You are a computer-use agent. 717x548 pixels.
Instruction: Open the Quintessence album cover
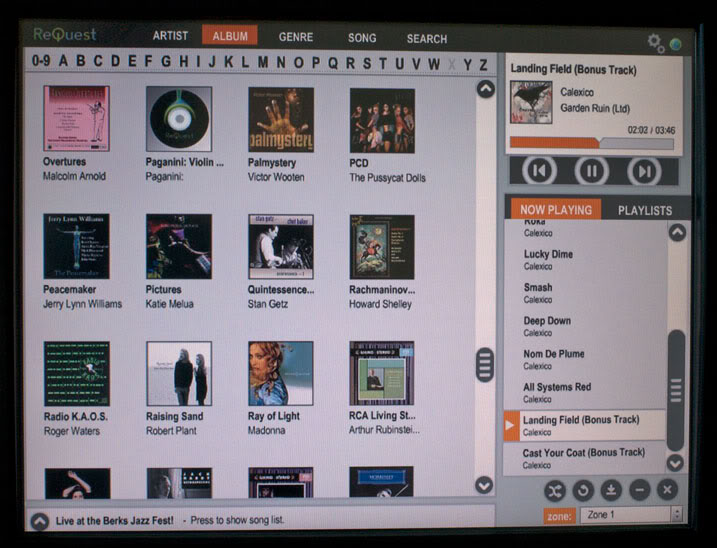281,247
